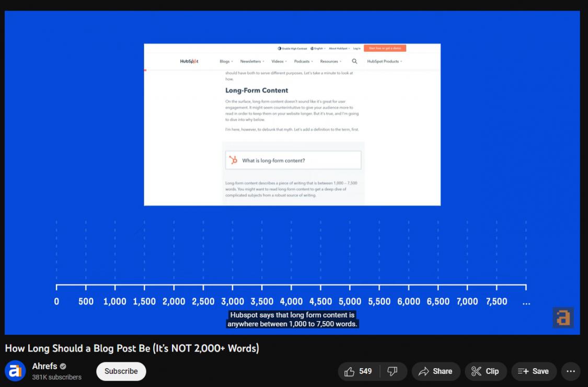
Task: Click the verified badge next to Ahrefs
Action: tap(63, 366)
